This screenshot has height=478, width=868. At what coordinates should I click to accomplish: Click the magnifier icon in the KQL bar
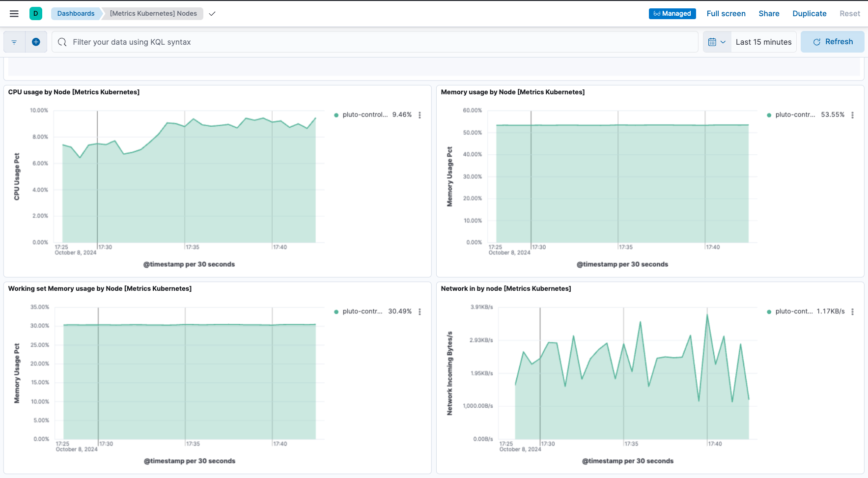[x=62, y=42]
